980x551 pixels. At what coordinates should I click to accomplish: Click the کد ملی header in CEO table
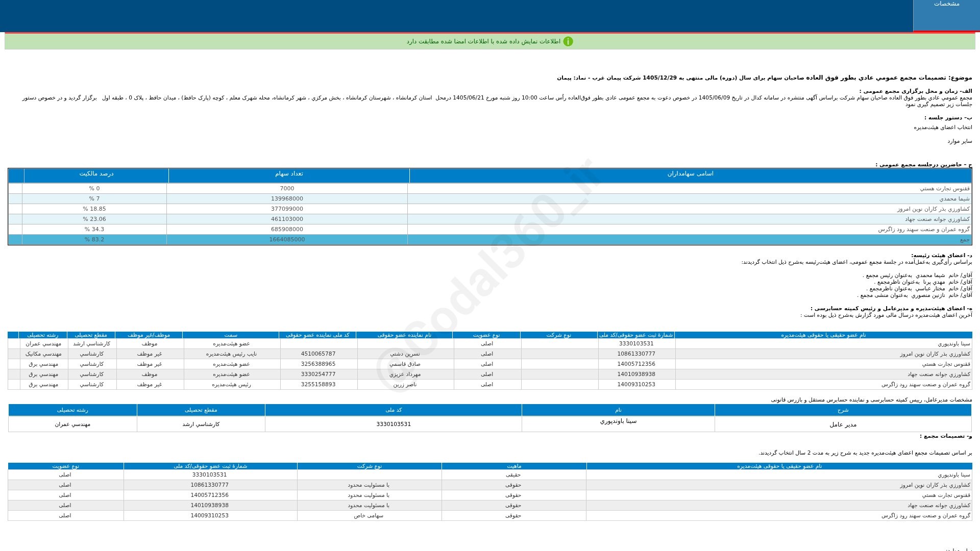(394, 410)
